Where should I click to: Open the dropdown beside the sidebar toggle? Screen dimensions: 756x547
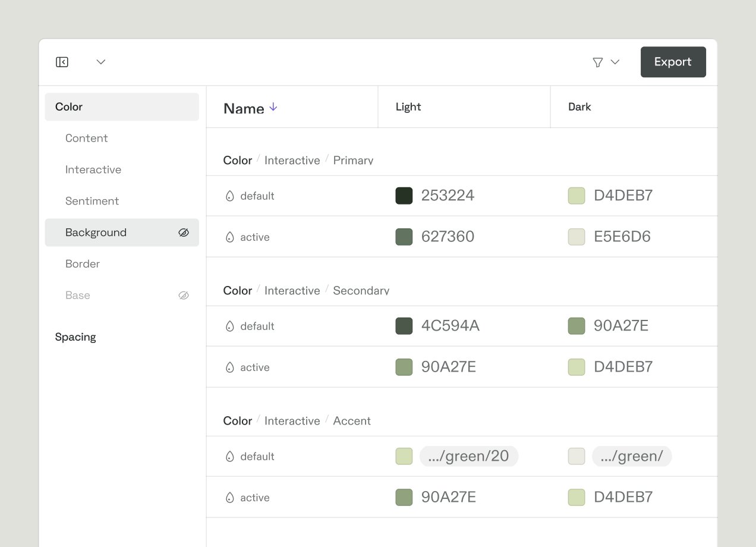coord(100,62)
